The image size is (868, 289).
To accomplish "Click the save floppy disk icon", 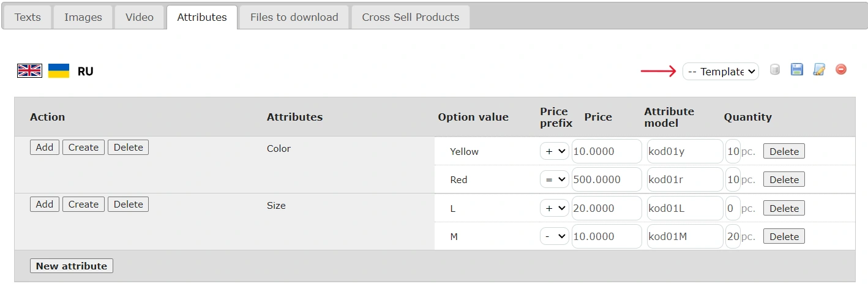I will [796, 70].
